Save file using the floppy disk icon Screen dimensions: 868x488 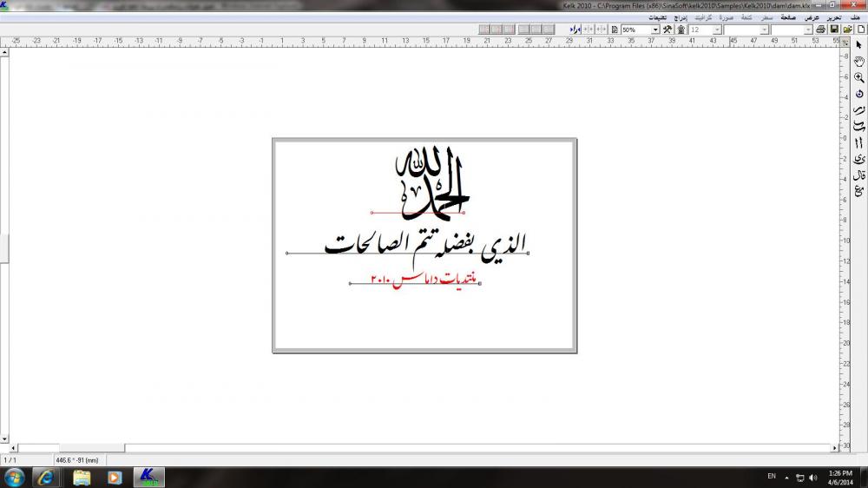pyautogui.click(x=834, y=30)
